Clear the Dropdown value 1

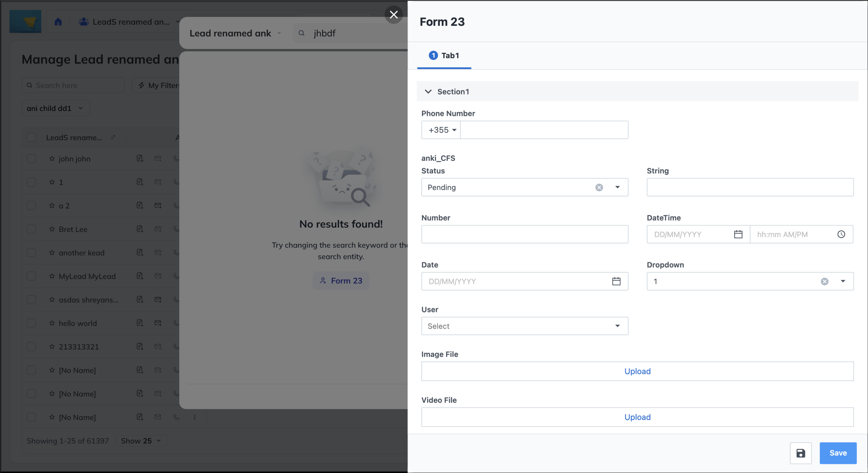point(825,281)
